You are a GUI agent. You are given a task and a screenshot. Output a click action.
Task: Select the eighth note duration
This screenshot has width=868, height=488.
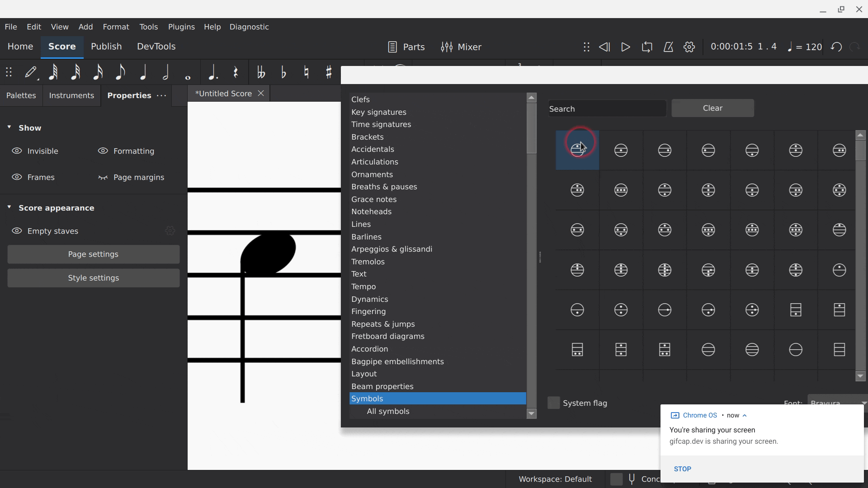[x=120, y=72]
